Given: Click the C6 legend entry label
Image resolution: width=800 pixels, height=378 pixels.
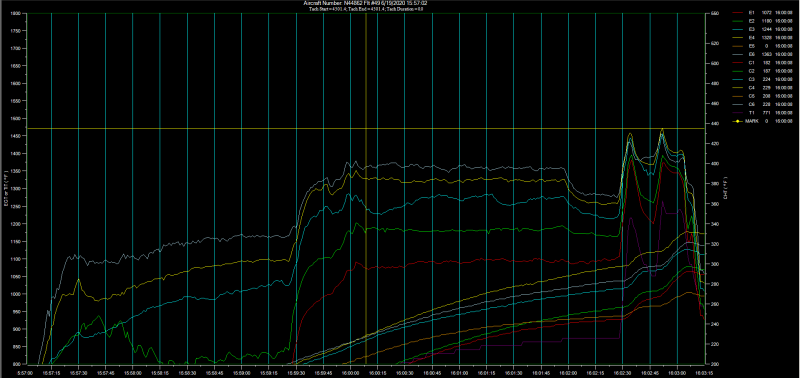Looking at the screenshot, I should [752, 105].
